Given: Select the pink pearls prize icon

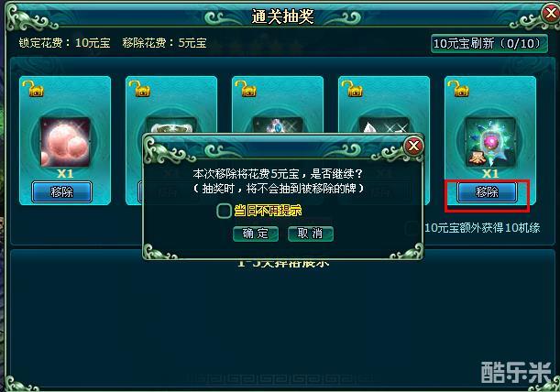Looking at the screenshot, I should [65, 142].
